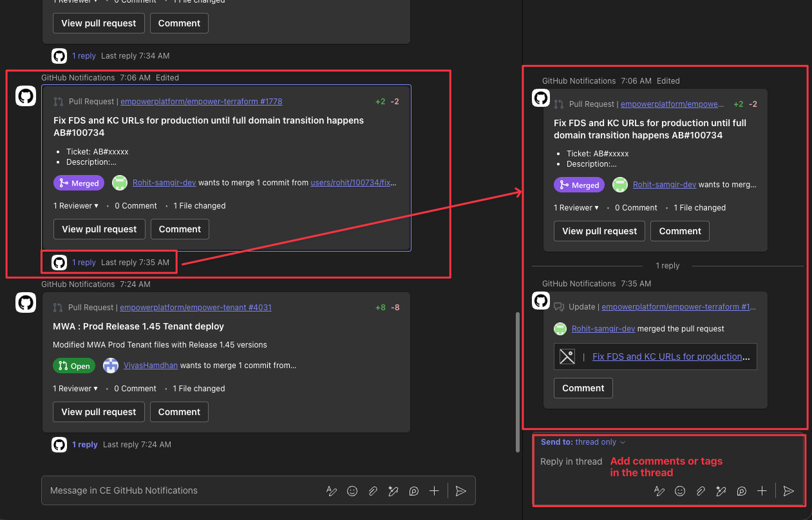Expand 1 Reviewer on tenant #4031 card
This screenshot has width=812, height=520.
76,389
